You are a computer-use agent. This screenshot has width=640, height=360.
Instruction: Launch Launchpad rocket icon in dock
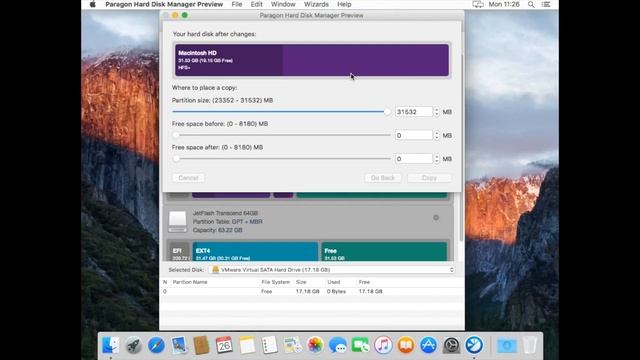pyautogui.click(x=133, y=345)
